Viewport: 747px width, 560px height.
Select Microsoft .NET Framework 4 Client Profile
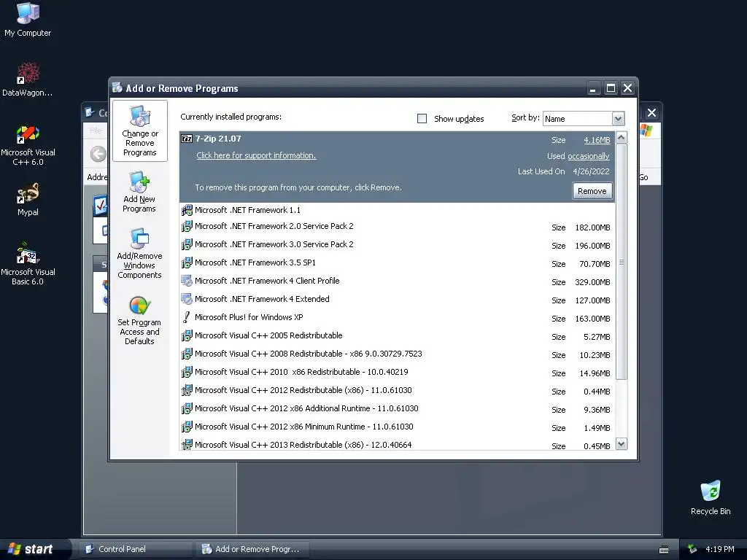[x=398, y=281]
